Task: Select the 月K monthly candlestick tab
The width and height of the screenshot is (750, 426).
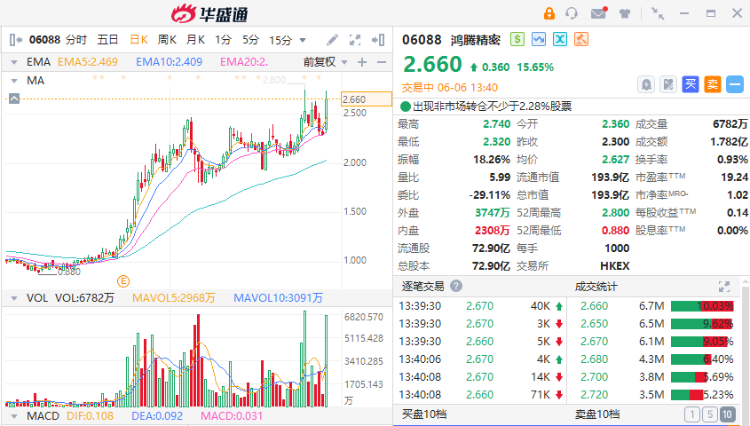Action: pos(196,40)
